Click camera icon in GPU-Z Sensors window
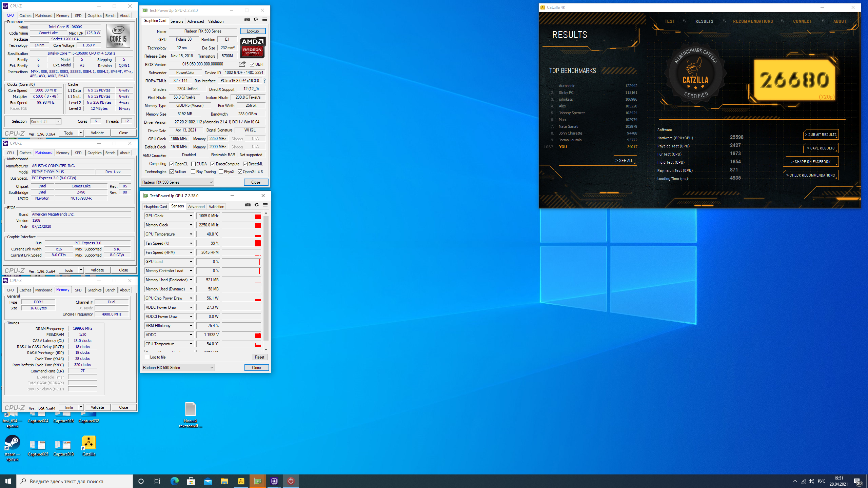Screen dimensions: 868x488 tap(248, 205)
